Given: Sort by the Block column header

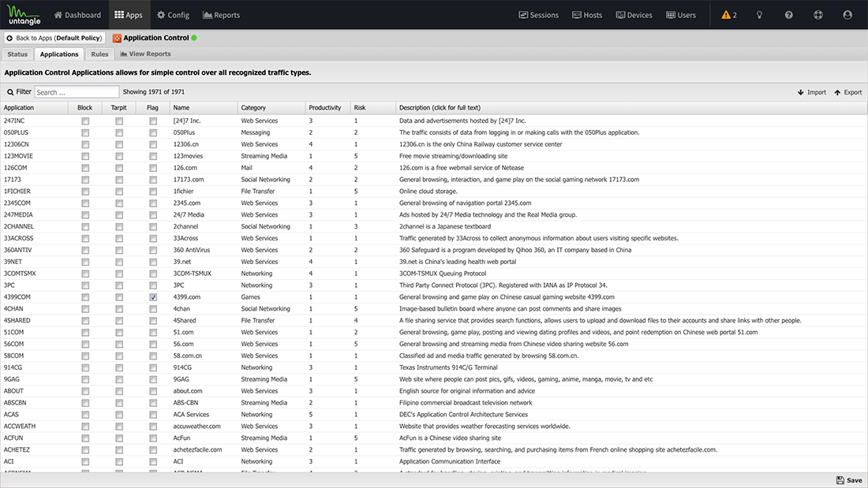Looking at the screenshot, I should [x=85, y=108].
